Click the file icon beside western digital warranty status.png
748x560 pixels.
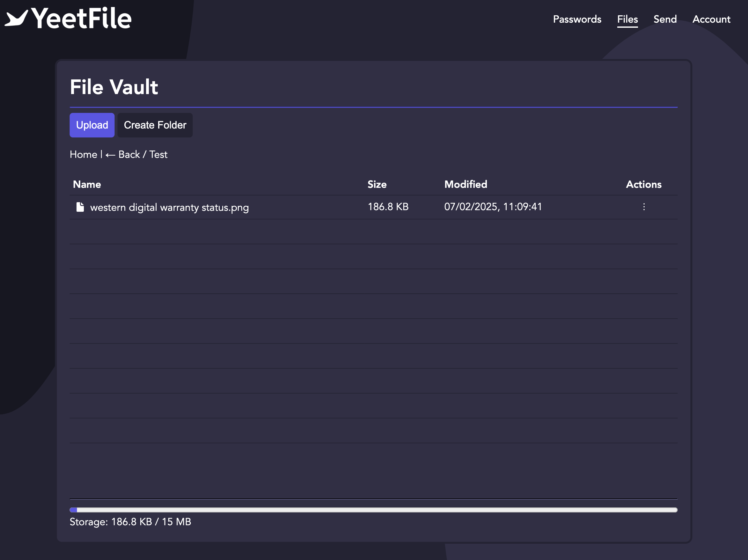click(x=80, y=207)
